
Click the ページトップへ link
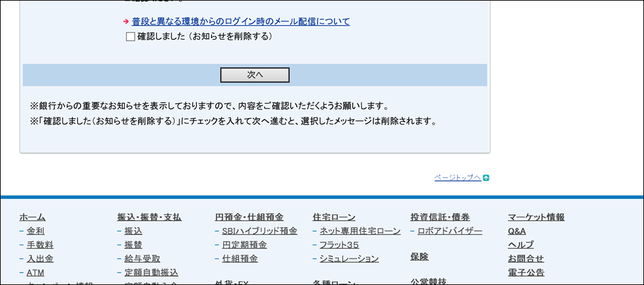coord(458,178)
